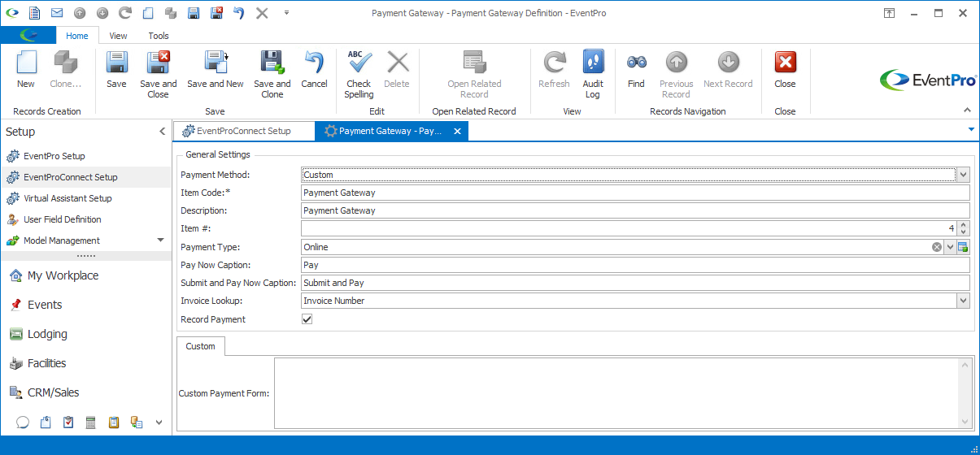Click the quick access document list icon

pyautogui.click(x=34, y=13)
